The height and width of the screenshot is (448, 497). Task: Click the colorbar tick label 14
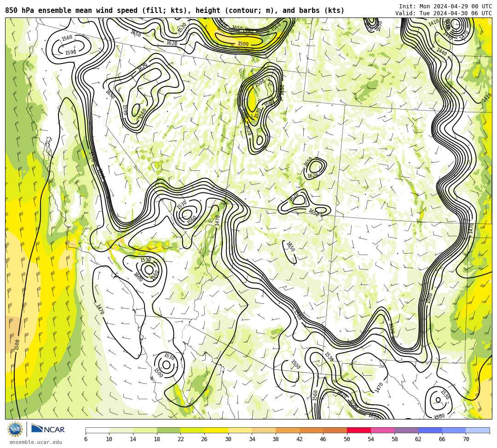133,439
